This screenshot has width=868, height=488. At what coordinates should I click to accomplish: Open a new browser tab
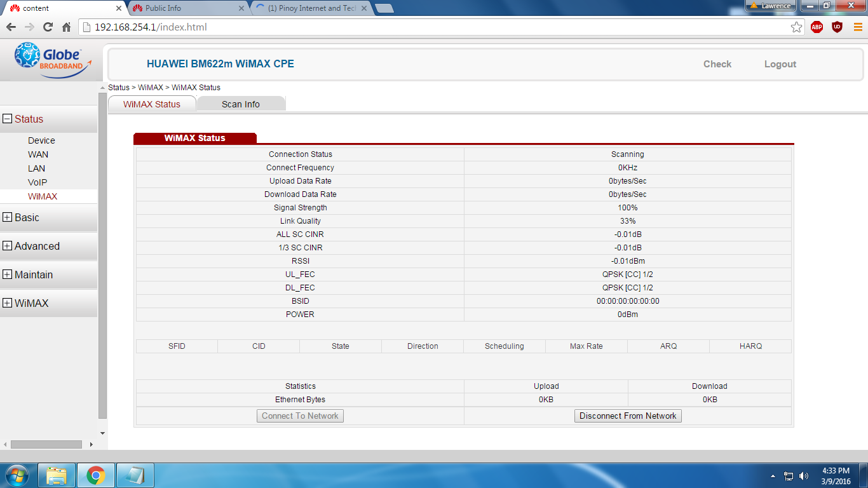(x=384, y=8)
